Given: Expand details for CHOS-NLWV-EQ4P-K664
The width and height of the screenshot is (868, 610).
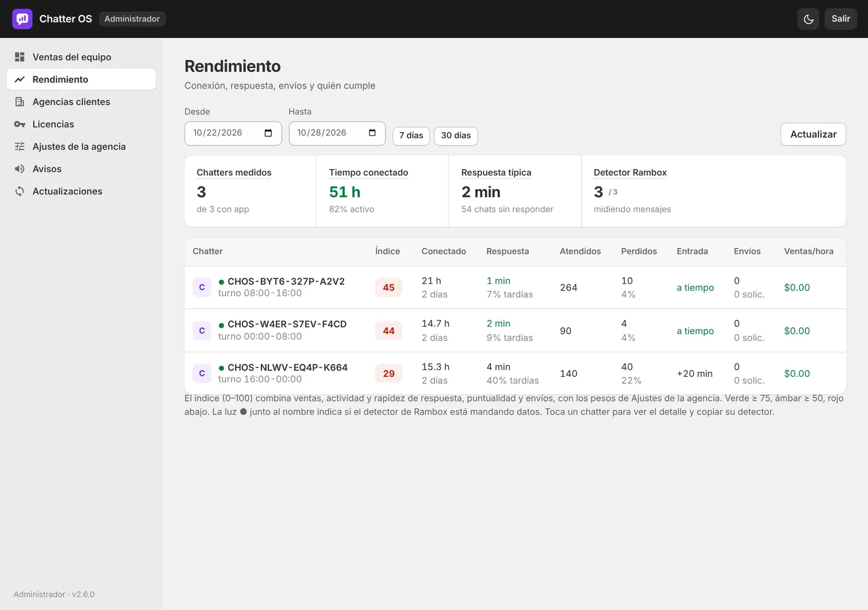Looking at the screenshot, I should coord(515,374).
